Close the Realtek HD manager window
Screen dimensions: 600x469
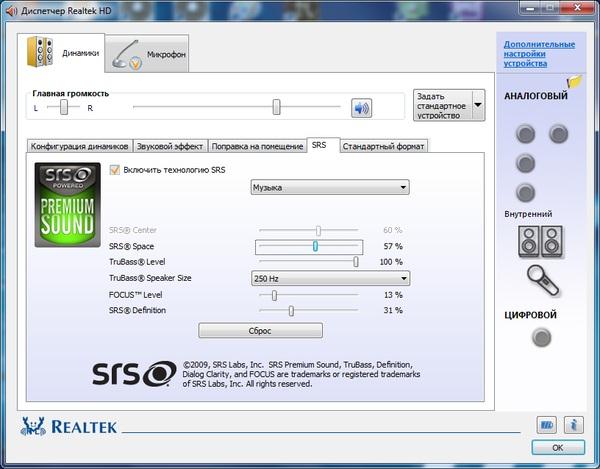[578, 8]
